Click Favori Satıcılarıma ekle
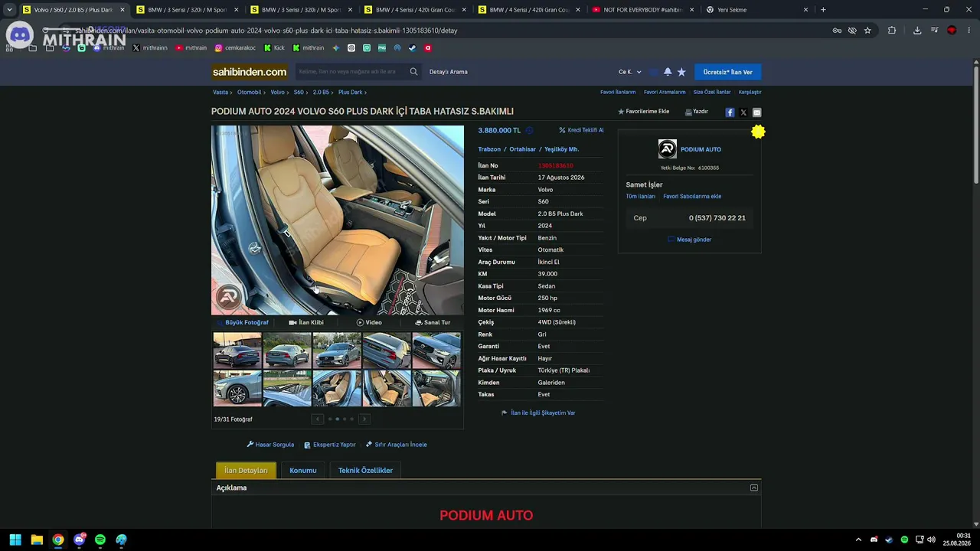Screen dimensions: 980x551 (692, 197)
